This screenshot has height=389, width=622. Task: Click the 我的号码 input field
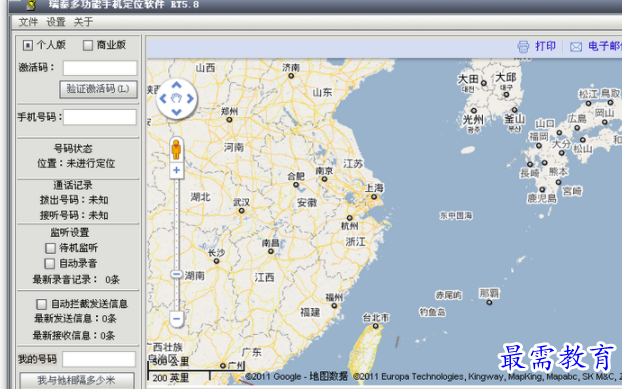[x=99, y=359]
